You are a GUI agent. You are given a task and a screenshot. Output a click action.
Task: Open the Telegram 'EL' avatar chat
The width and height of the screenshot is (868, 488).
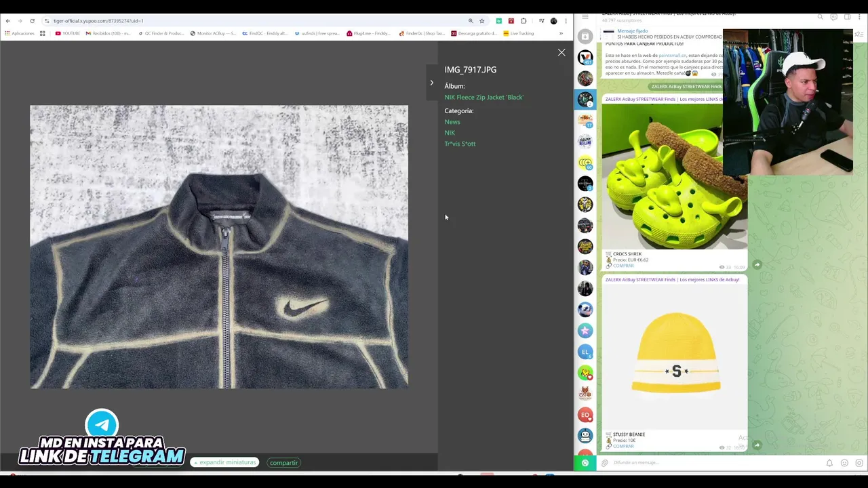585,352
